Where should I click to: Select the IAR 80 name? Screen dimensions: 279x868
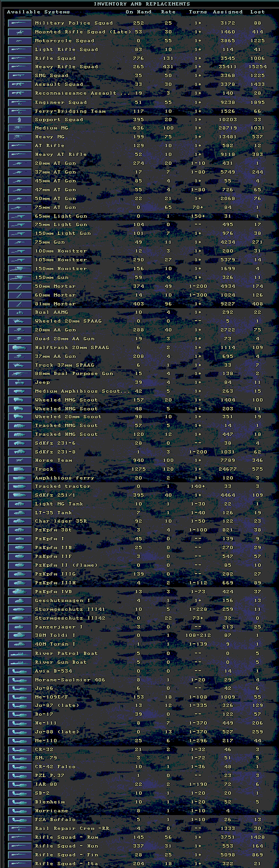click(46, 784)
